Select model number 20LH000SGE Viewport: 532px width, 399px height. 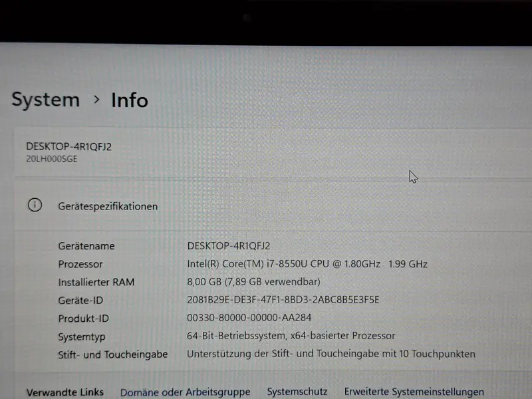coord(52,159)
